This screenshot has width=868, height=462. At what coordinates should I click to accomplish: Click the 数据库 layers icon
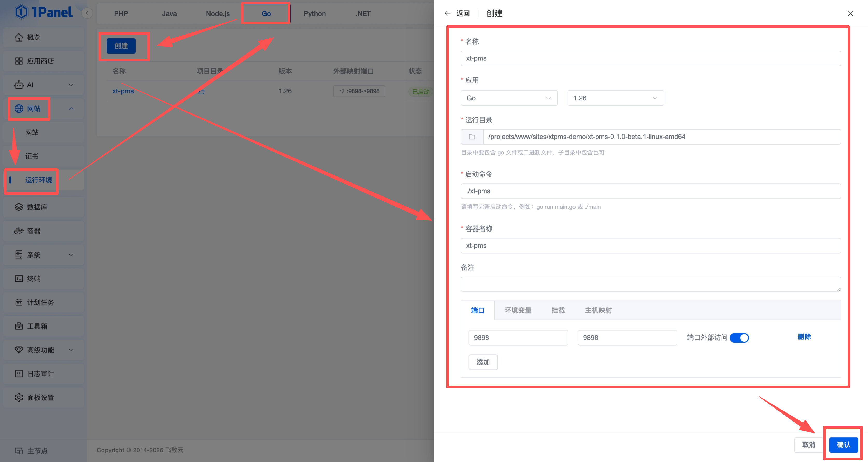(18, 207)
